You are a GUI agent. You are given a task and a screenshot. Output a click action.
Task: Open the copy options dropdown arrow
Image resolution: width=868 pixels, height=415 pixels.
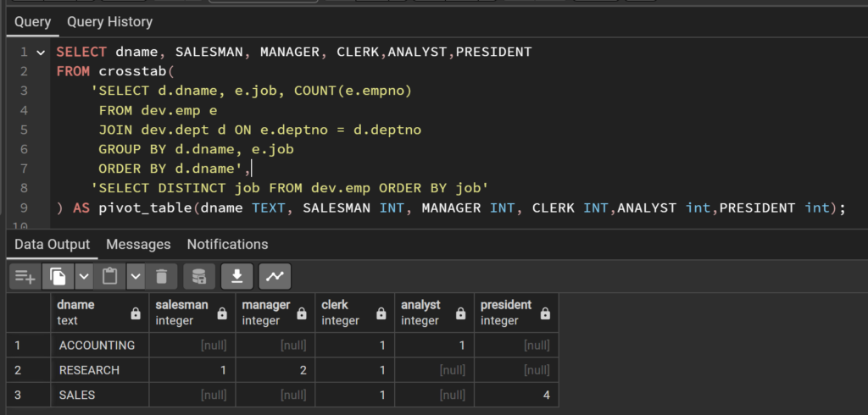click(84, 276)
